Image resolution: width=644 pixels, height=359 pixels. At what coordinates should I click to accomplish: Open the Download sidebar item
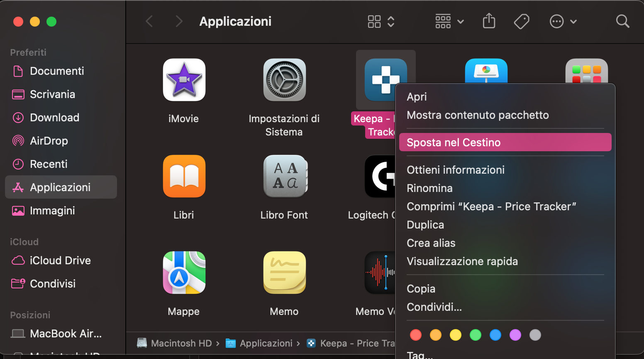[54, 117]
